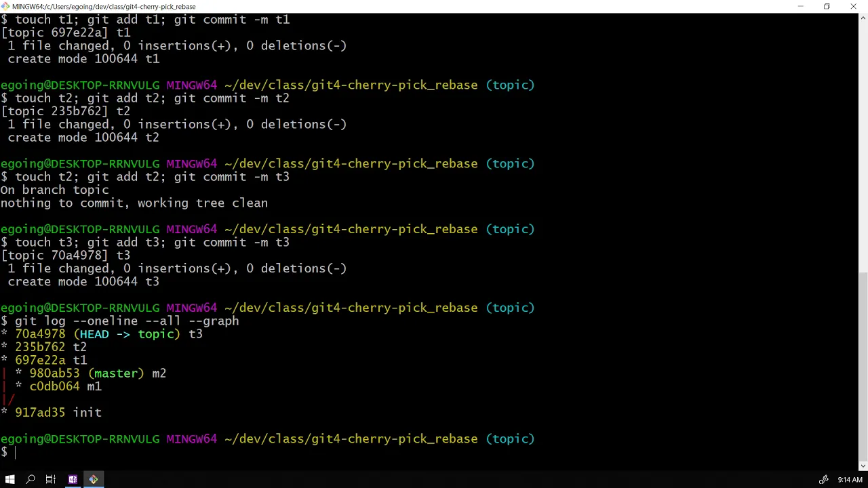Select Git Bash taskbar icon
Viewport: 868px width, 488px height.
(94, 479)
